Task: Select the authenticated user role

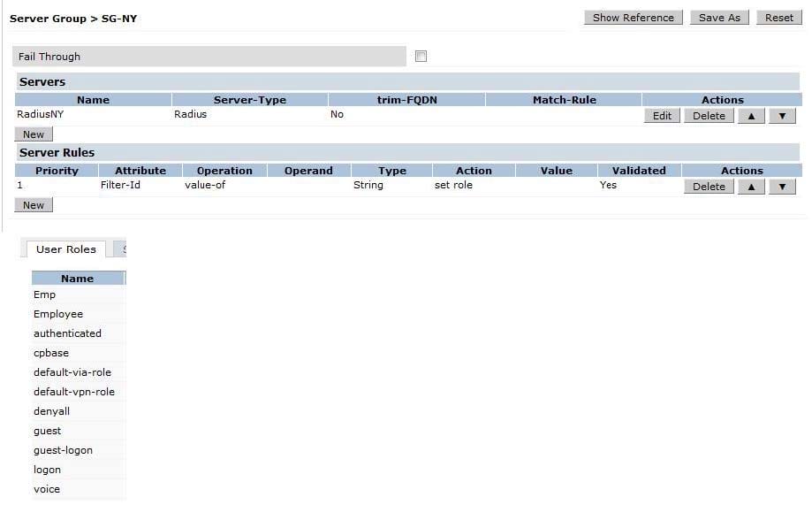Action: pyautogui.click(x=67, y=333)
